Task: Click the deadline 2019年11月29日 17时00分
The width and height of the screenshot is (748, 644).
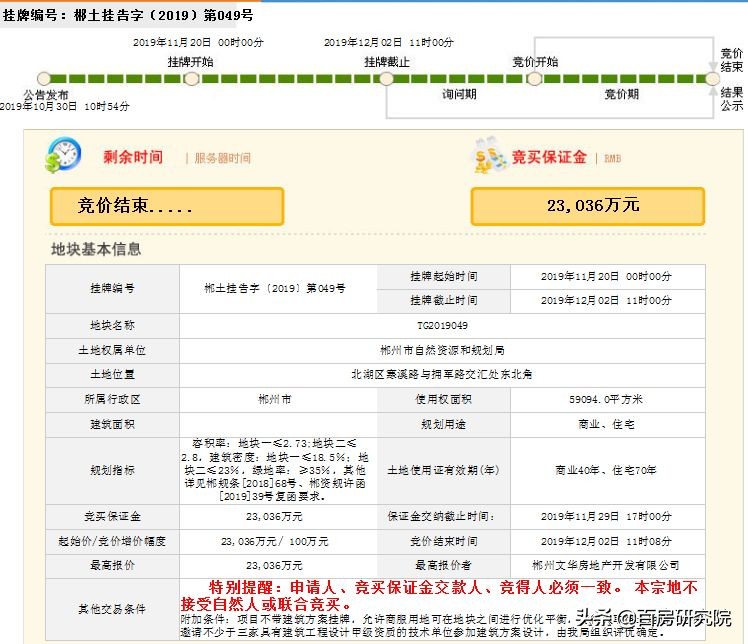Action: (606, 516)
